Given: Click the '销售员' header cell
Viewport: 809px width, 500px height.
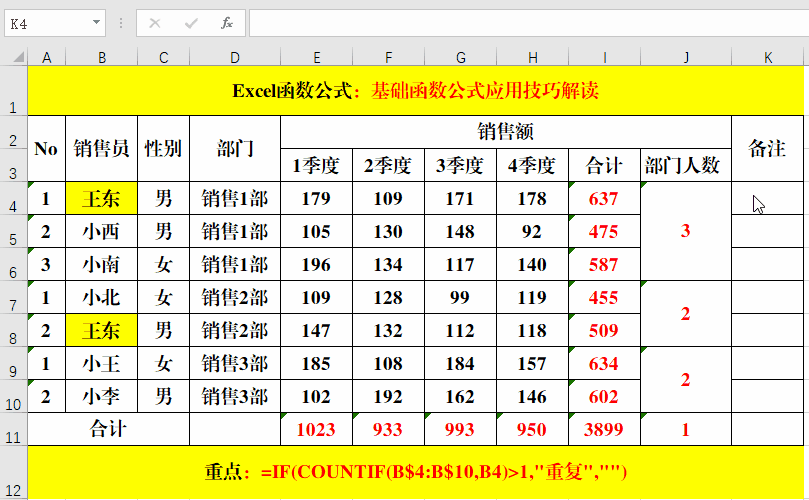Looking at the screenshot, I should [x=102, y=149].
